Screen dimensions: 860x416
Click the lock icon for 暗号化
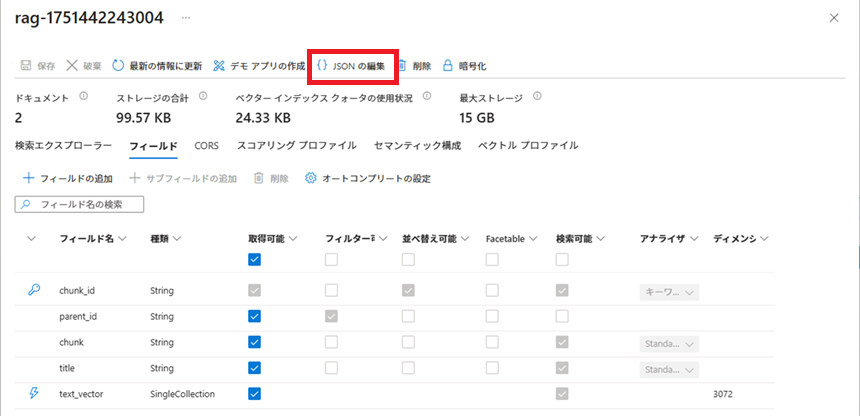pos(448,66)
